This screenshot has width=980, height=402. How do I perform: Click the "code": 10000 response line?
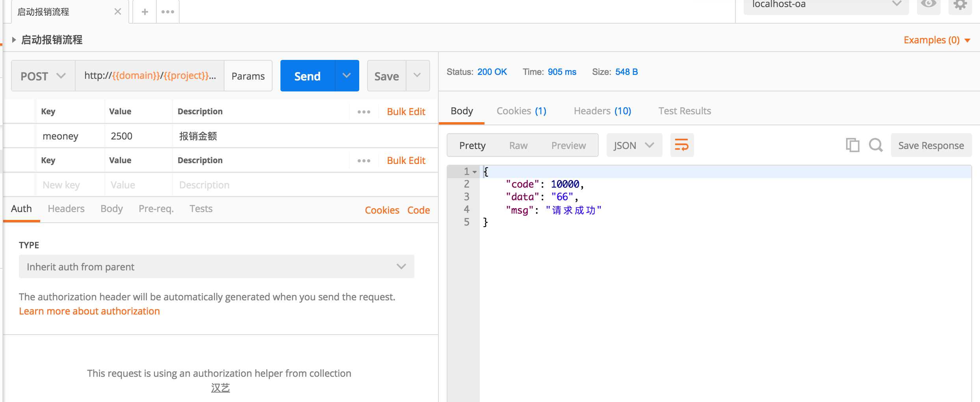click(545, 184)
